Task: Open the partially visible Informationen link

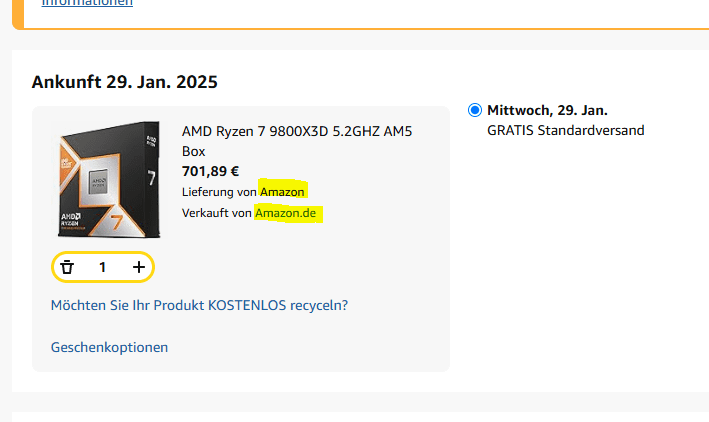Action: [87, 3]
